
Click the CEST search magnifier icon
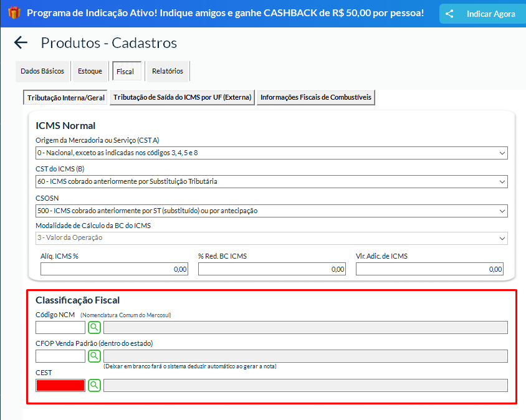[94, 385]
